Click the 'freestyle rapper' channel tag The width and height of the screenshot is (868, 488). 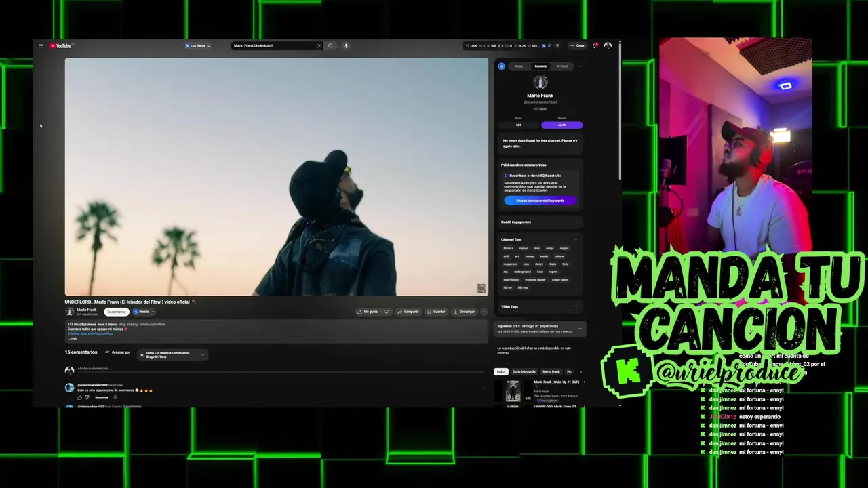(x=536, y=280)
